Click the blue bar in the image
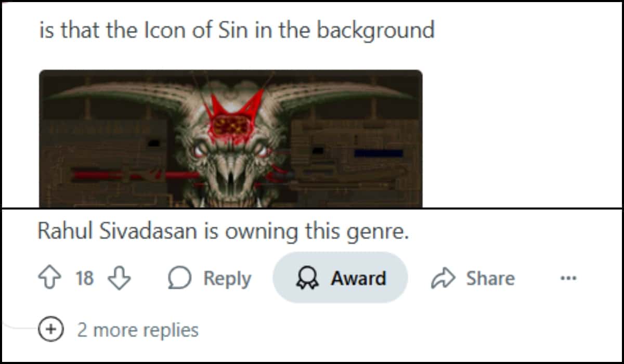Viewport: 624px width, 364px height. [379, 153]
